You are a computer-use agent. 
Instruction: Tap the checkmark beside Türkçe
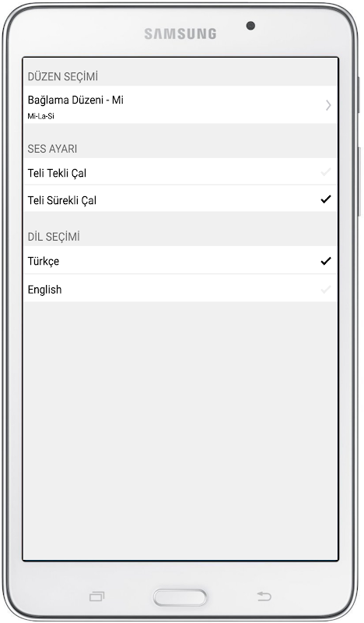(326, 261)
